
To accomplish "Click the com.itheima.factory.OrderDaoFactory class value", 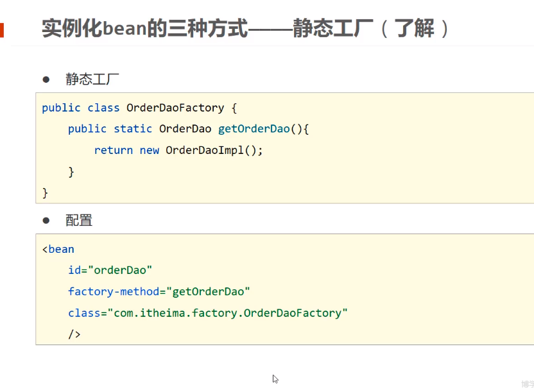I will coord(227,313).
